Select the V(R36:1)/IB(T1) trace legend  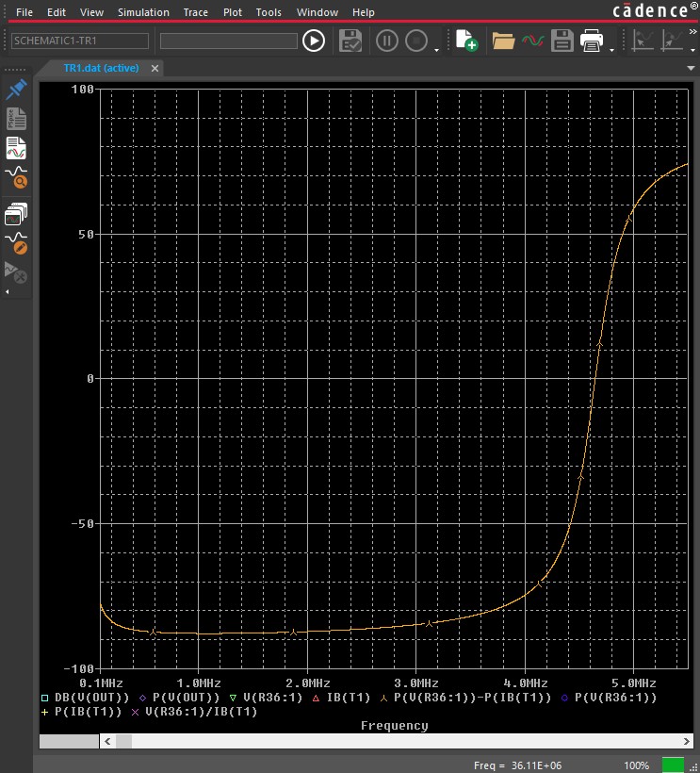194,712
